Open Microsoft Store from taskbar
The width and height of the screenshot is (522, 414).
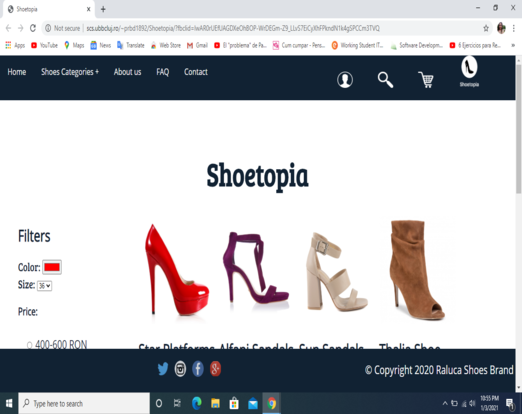234,404
